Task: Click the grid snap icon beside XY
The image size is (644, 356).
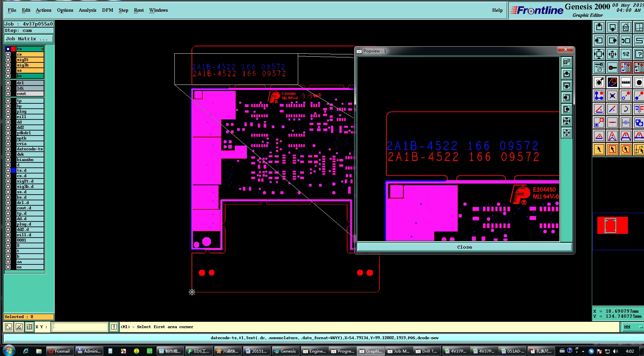Action: (x=30, y=327)
